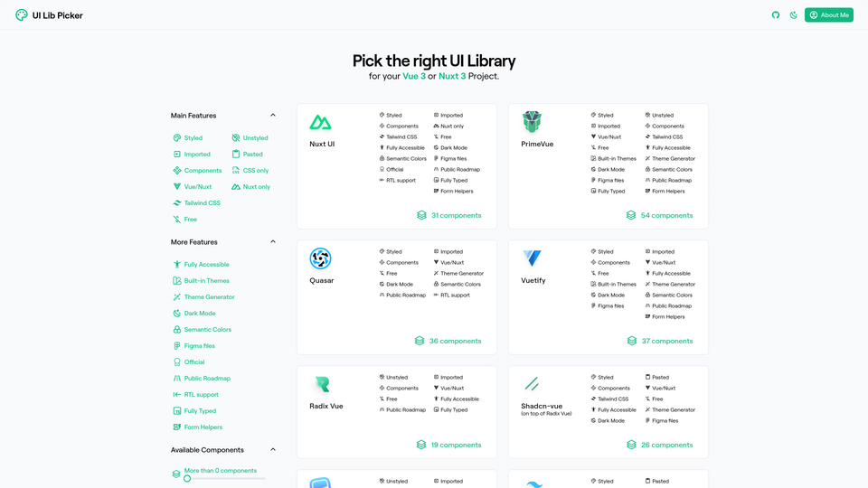Click the Public Roadmap road icon in sidebar

(x=177, y=379)
